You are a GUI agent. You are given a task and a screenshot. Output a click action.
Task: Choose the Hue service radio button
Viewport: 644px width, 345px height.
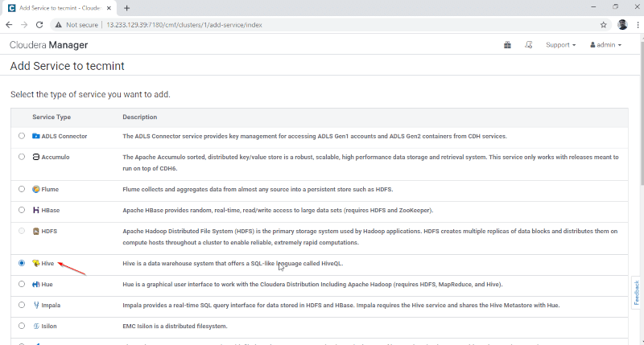22,284
